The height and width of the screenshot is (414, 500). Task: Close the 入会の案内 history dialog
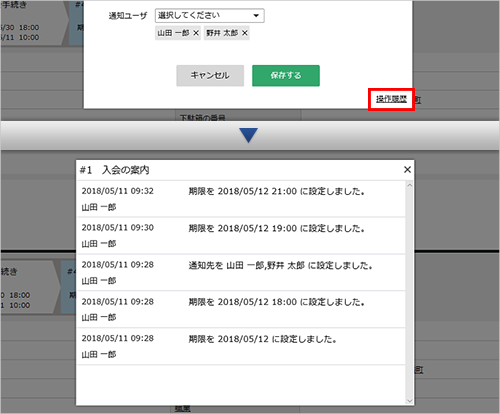tap(407, 170)
